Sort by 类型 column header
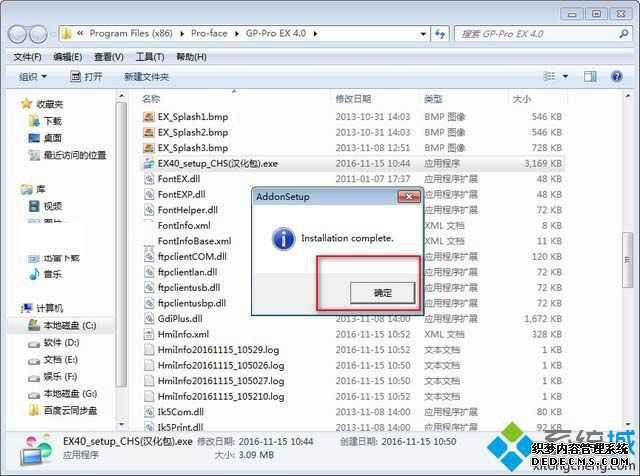640x476 pixels. pos(433,98)
